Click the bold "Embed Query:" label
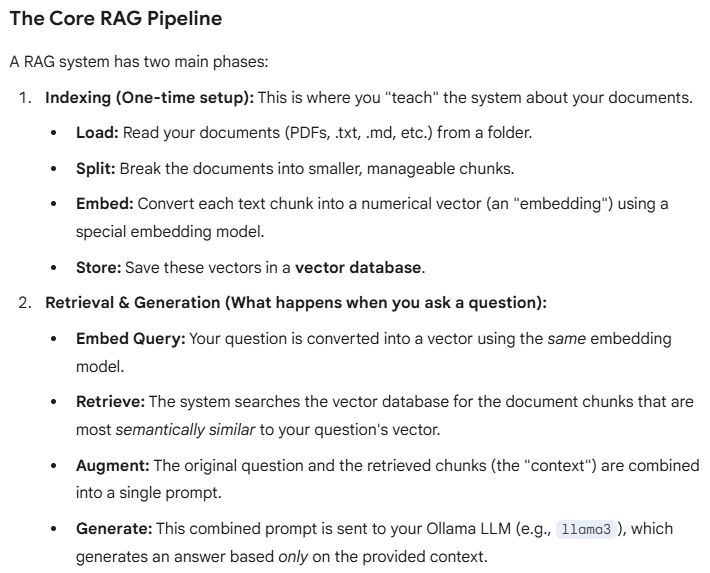The image size is (710, 573). [x=130, y=338]
